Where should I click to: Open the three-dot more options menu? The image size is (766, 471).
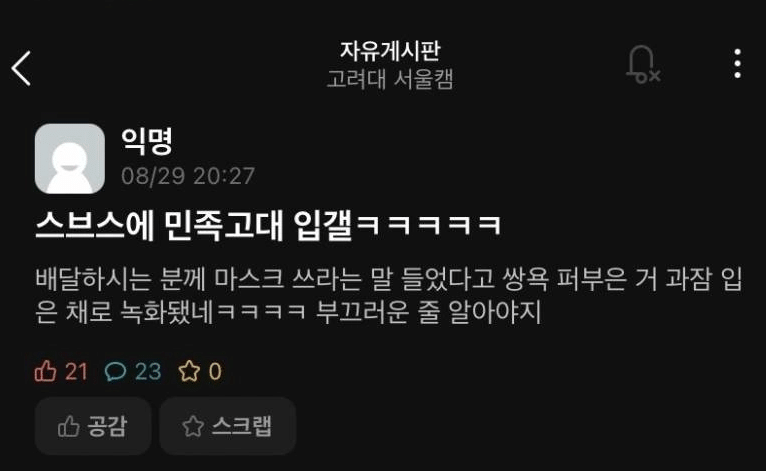click(x=738, y=64)
